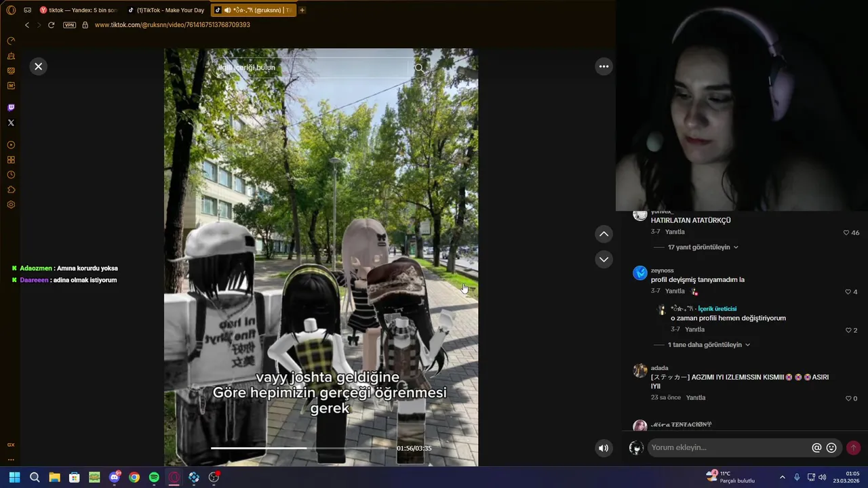Open the player sidebar icon
868x488 pixels.
click(11, 145)
